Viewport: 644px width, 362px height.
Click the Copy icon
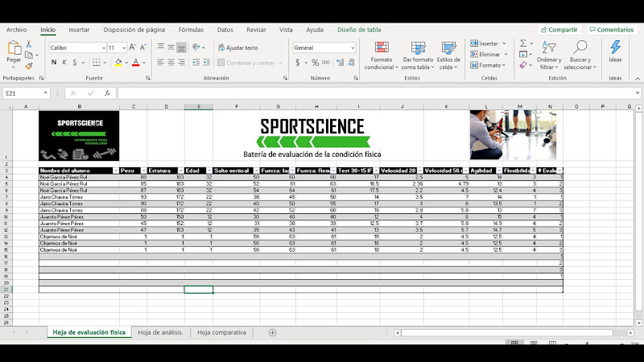[x=29, y=55]
